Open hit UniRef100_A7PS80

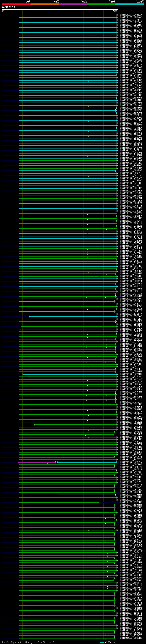point(131,20)
